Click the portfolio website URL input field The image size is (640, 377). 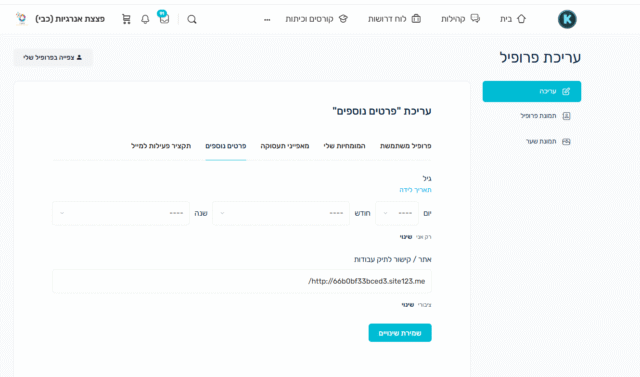[x=242, y=281]
